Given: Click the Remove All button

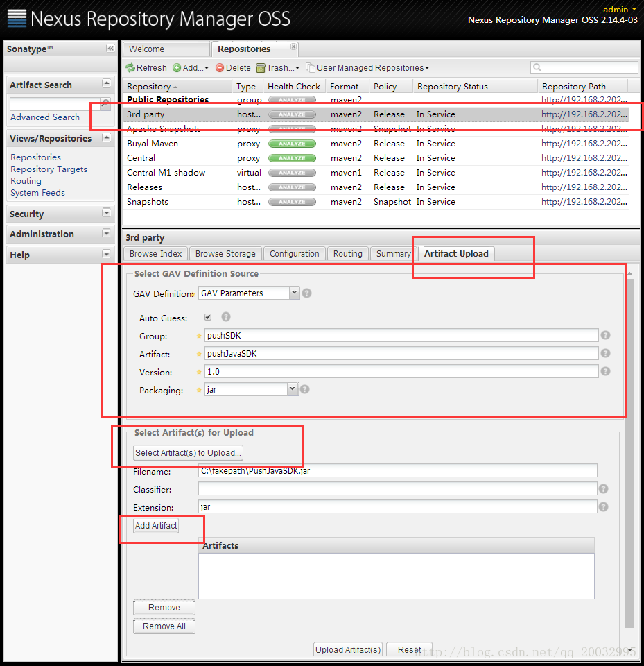Looking at the screenshot, I should point(164,626).
